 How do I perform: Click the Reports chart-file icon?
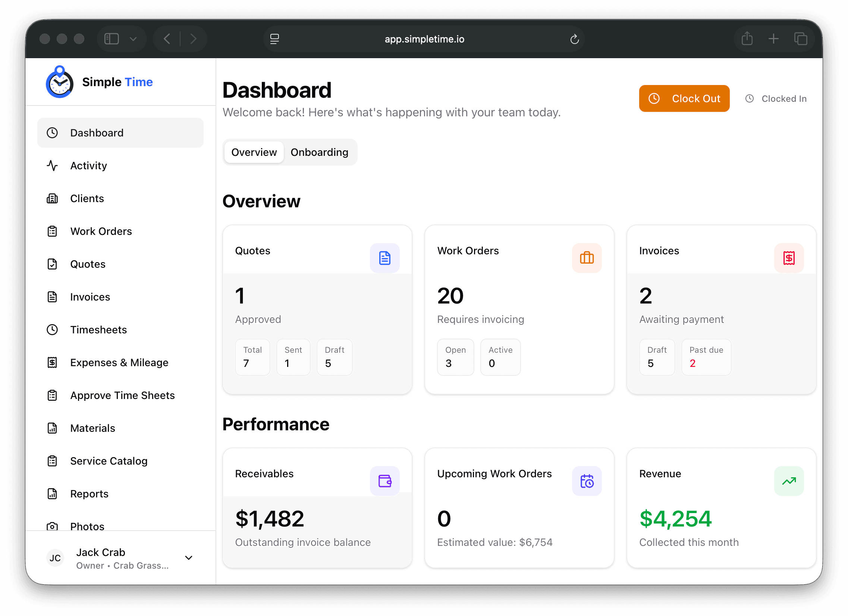52,494
